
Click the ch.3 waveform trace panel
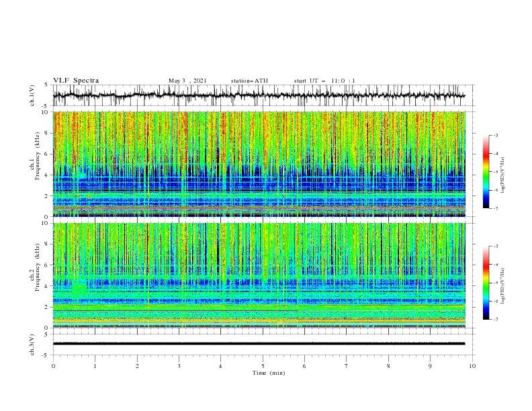(x=263, y=345)
